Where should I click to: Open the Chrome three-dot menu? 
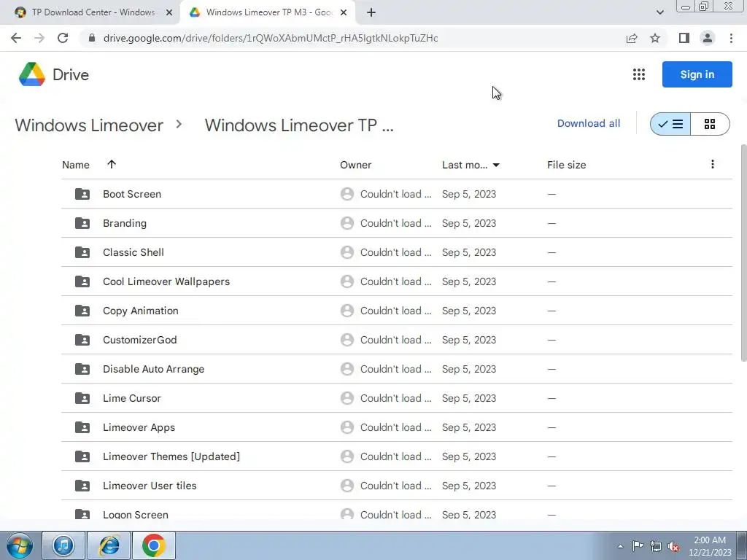point(731,38)
